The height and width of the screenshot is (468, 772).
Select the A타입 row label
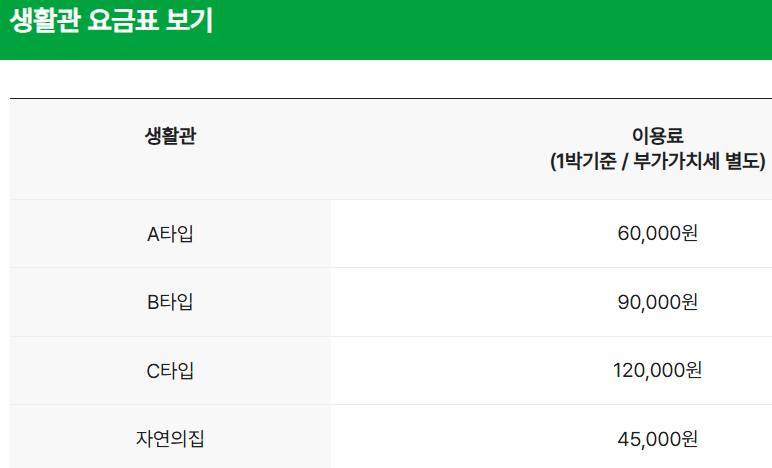click(170, 234)
